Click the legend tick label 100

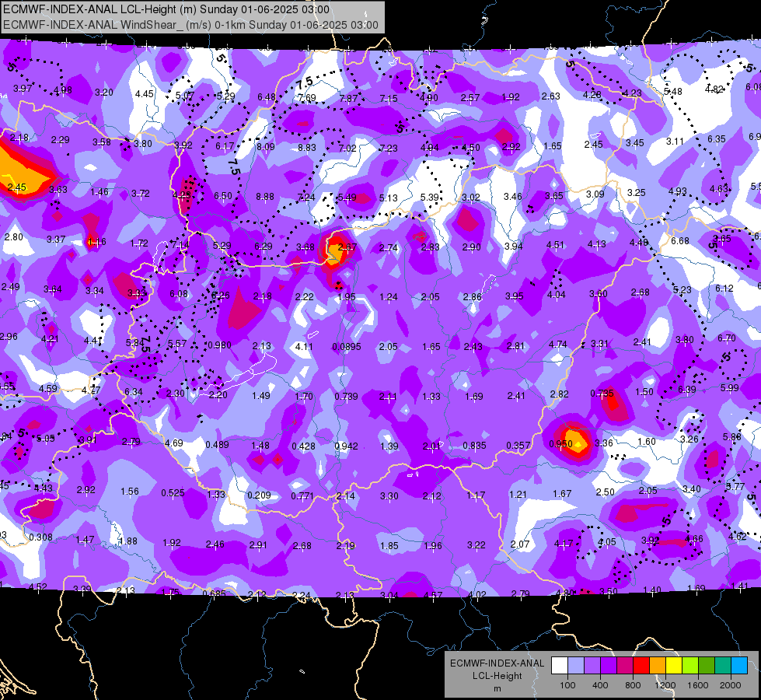pos(567,685)
